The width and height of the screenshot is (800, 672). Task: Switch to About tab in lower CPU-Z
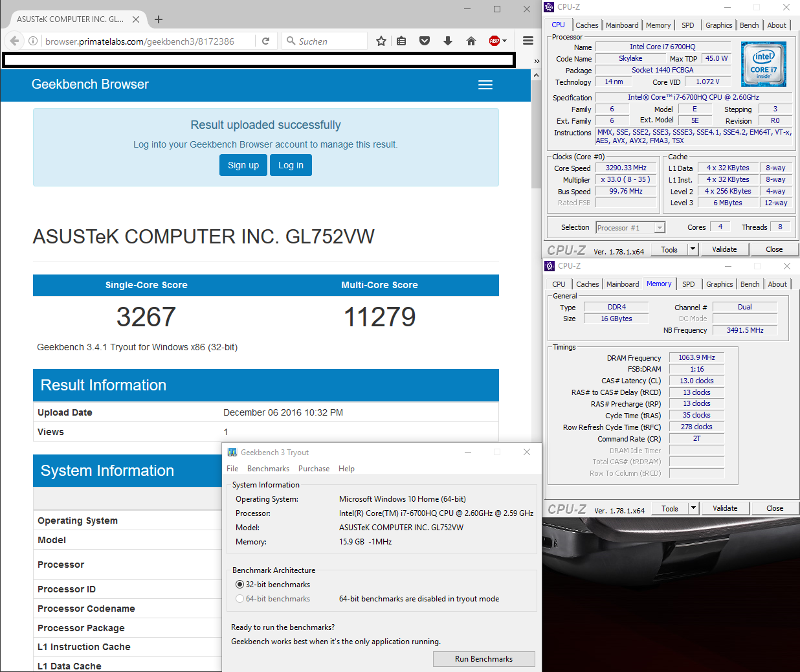(x=777, y=284)
